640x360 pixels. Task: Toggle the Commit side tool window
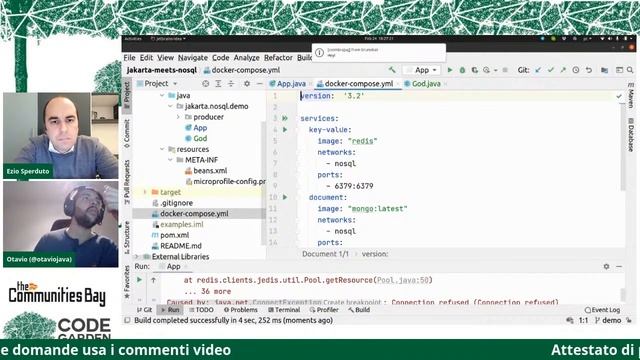(127, 133)
